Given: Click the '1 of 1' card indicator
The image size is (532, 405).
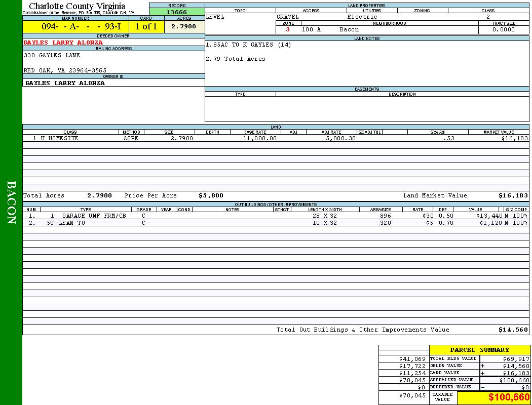Looking at the screenshot, I should pos(146,26).
